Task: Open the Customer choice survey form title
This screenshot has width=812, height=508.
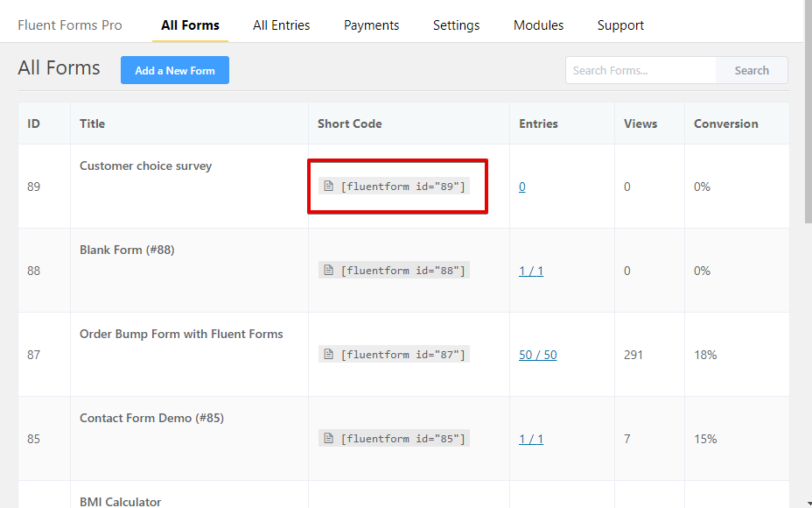Action: pyautogui.click(x=145, y=166)
